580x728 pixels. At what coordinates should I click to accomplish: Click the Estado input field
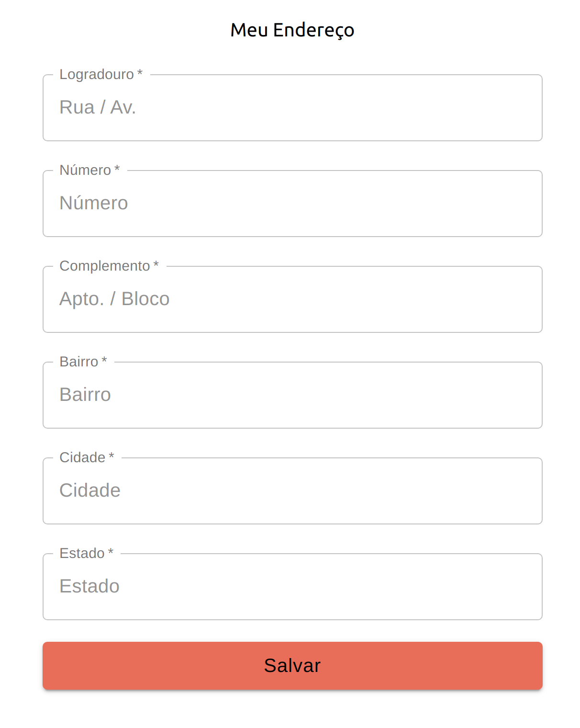(x=292, y=586)
